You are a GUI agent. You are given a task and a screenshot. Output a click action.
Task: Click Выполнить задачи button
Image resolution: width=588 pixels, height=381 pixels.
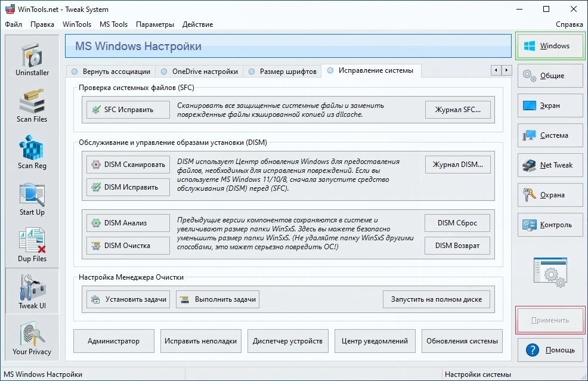pos(218,299)
